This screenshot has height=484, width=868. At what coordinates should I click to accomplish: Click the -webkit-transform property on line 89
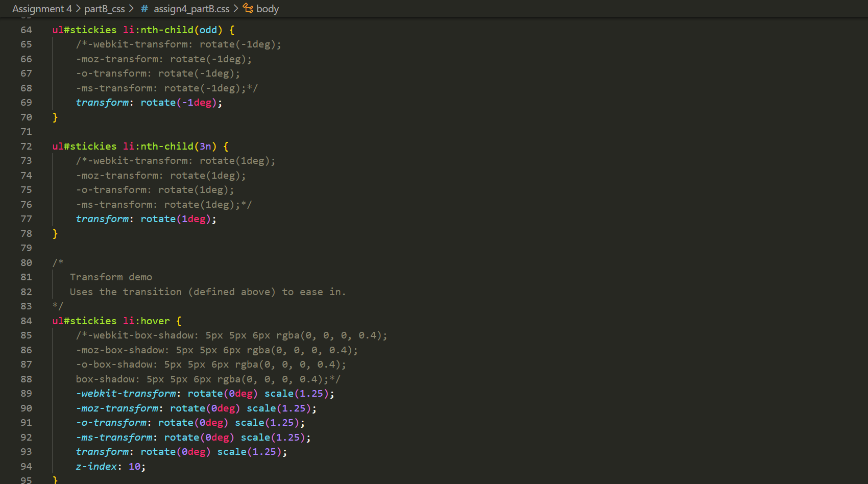126,393
